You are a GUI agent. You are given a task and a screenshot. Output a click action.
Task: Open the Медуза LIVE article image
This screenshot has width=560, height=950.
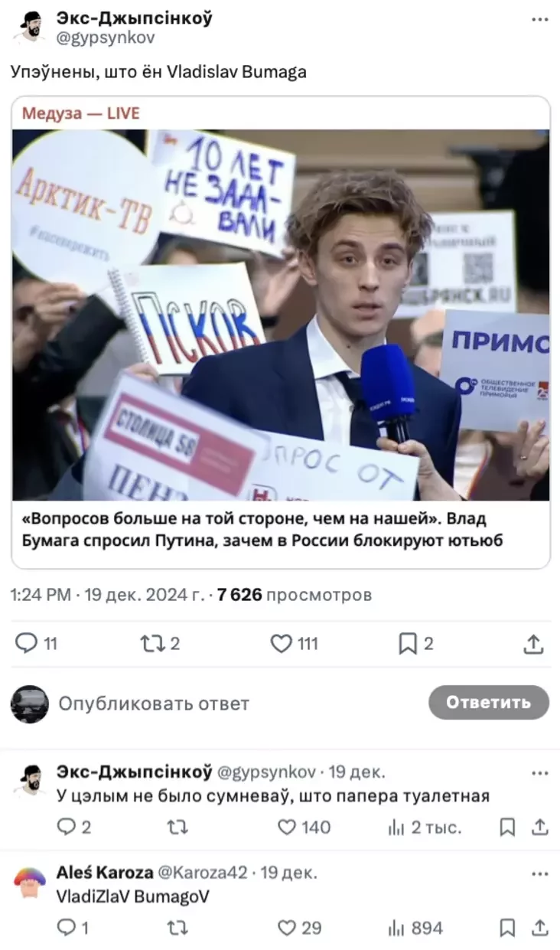[281, 315]
